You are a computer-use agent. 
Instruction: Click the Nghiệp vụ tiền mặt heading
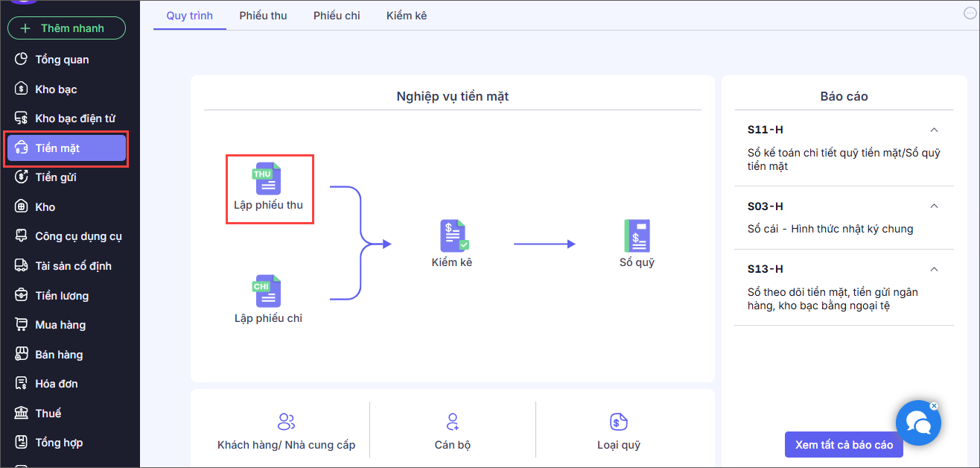[x=453, y=96]
